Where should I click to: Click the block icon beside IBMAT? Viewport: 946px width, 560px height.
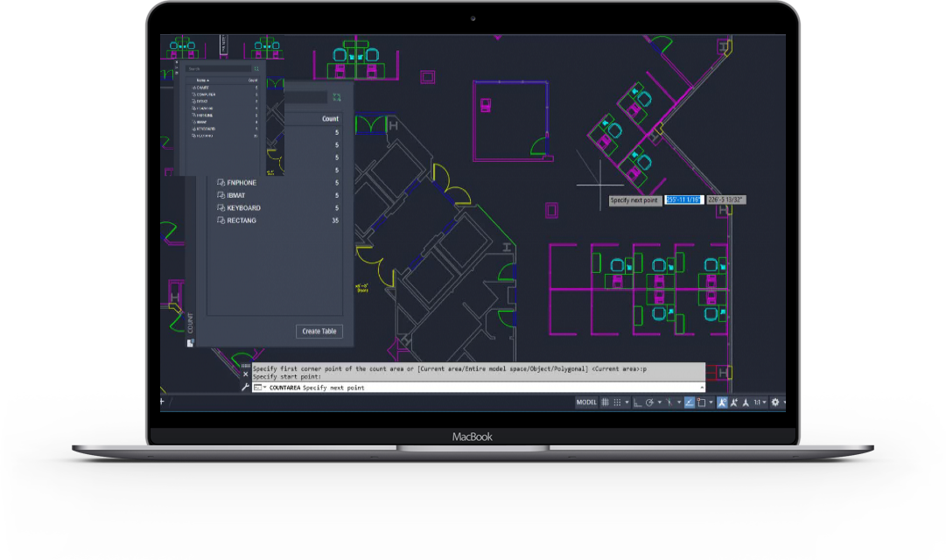(x=221, y=195)
